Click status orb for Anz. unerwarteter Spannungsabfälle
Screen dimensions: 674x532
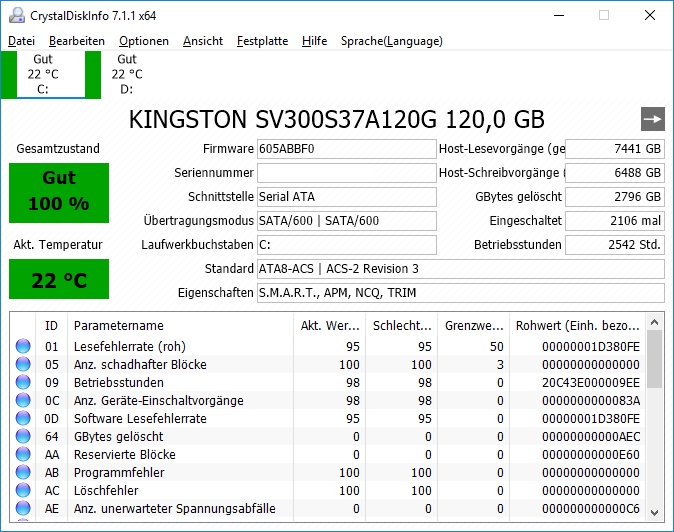(23, 508)
